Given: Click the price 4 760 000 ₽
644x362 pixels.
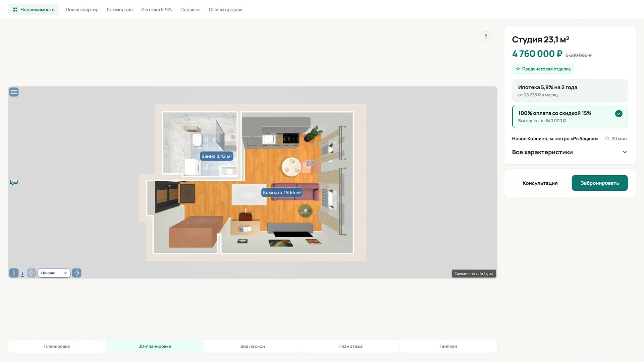Looking at the screenshot, I should (537, 54).
